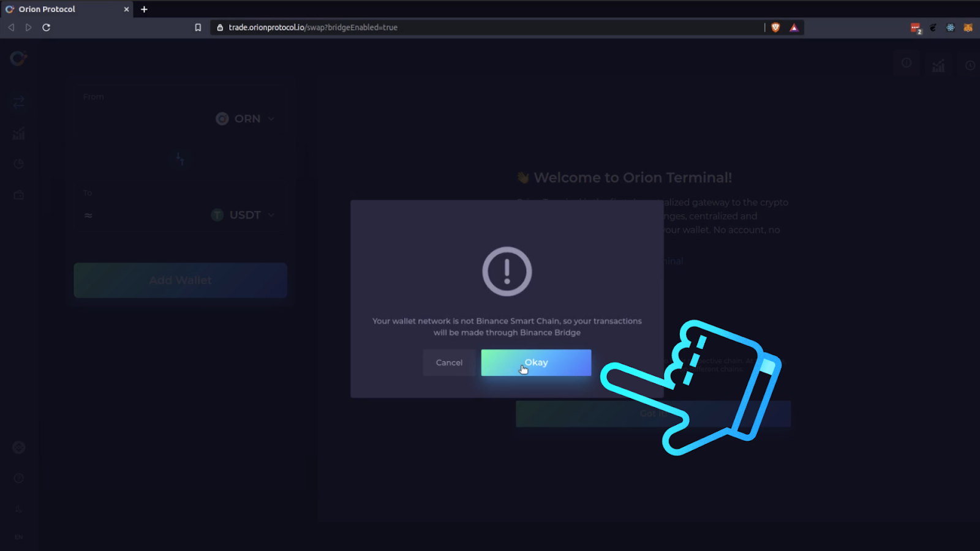Reload the current page

coord(46,28)
